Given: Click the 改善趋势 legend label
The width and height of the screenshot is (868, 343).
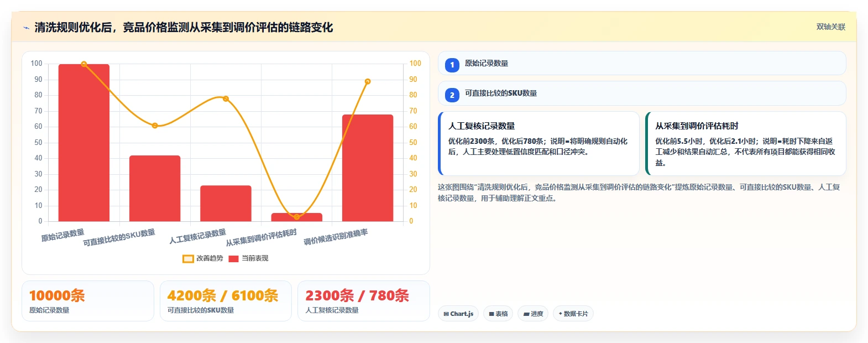Looking at the screenshot, I should coord(210,258).
